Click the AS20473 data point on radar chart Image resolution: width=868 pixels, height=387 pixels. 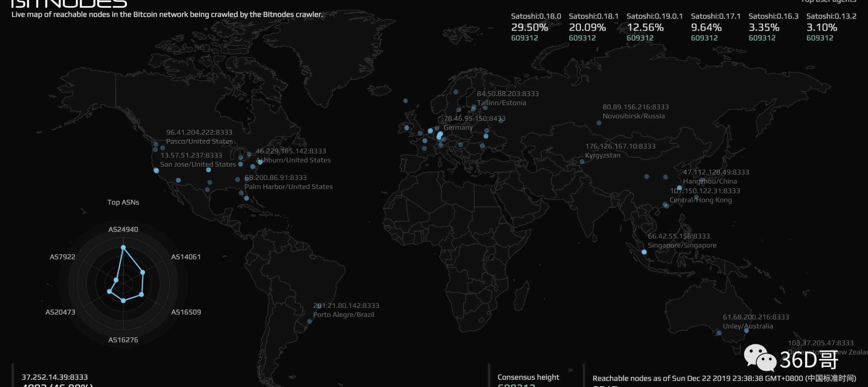click(109, 291)
